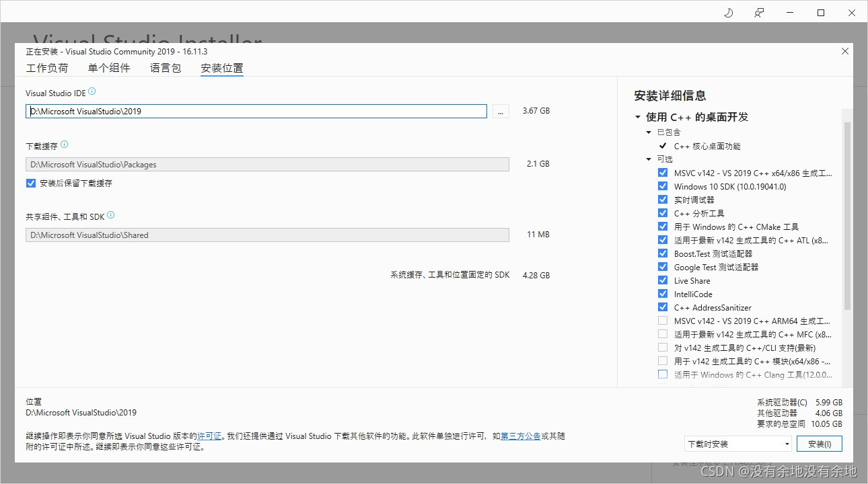The height and width of the screenshot is (484, 868).
Task: Open the 许可证 link
Action: click(209, 436)
